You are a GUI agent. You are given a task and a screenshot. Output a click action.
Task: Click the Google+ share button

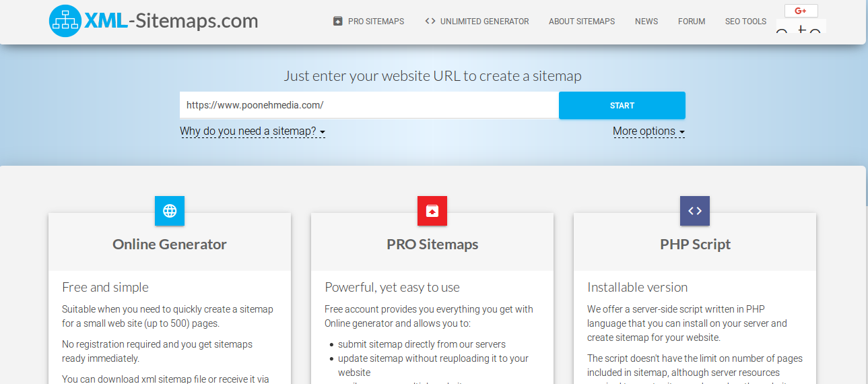801,11
